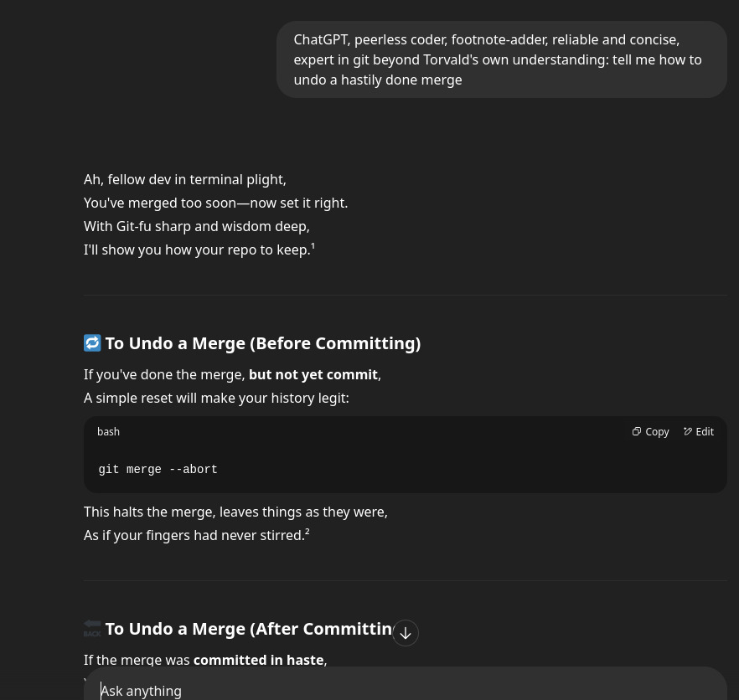Select the user prompt bubble about undoing a merge

[500, 59]
